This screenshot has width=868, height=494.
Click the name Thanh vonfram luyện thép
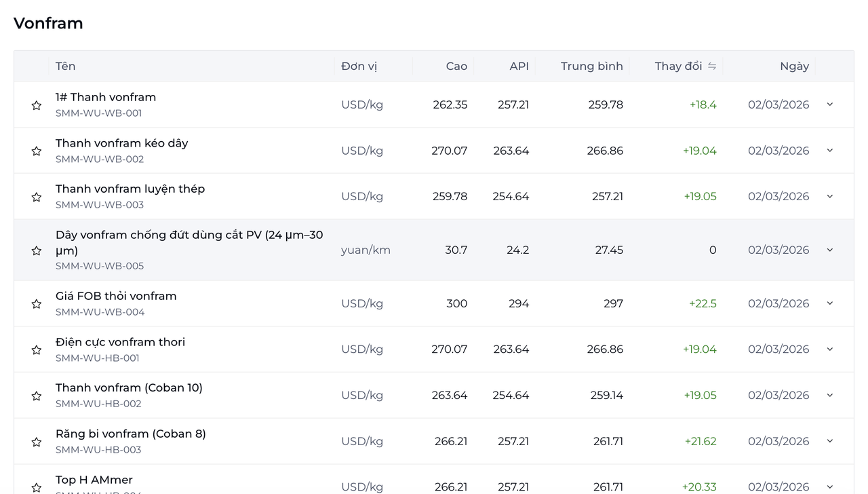[130, 189]
